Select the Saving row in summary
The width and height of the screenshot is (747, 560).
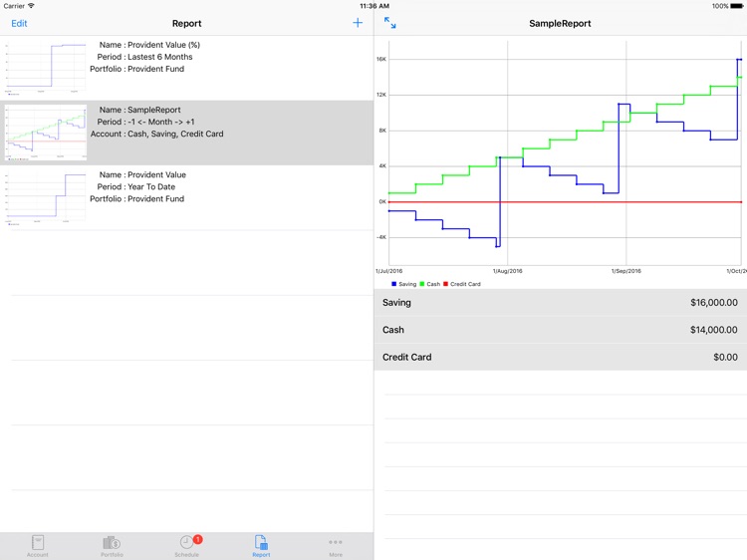560,303
